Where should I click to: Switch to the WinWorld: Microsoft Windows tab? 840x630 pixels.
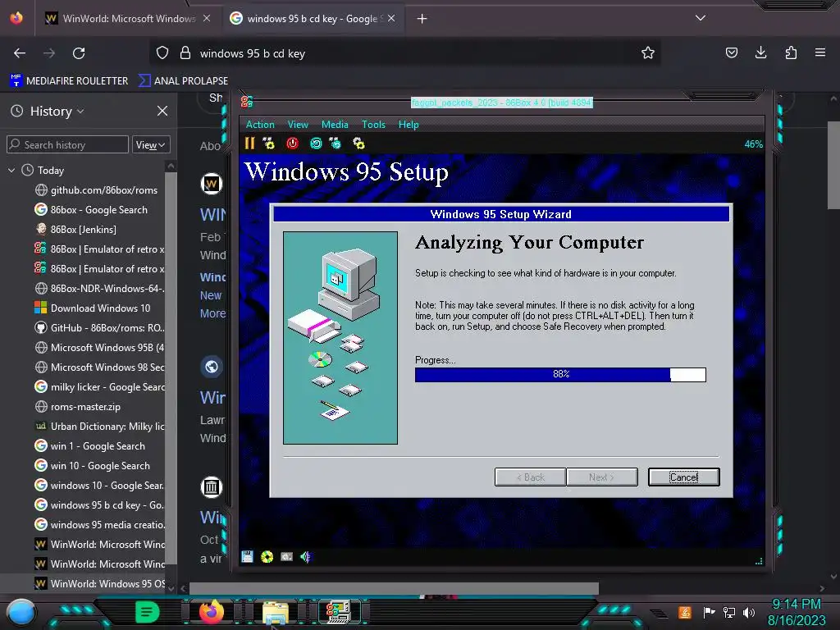[x=129, y=19]
